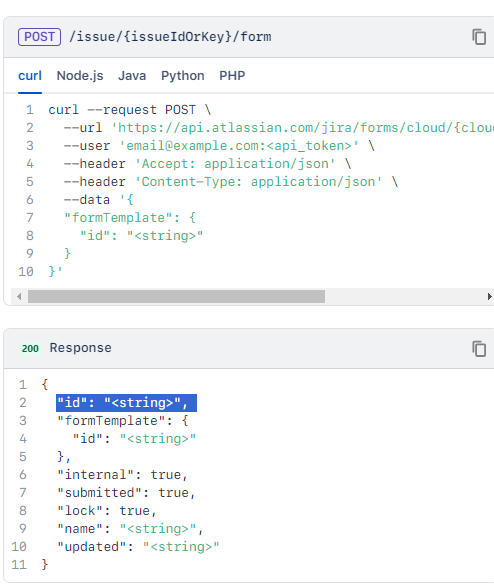Click "id": "<string>" in the curl request body
494x586 pixels.
point(141,235)
